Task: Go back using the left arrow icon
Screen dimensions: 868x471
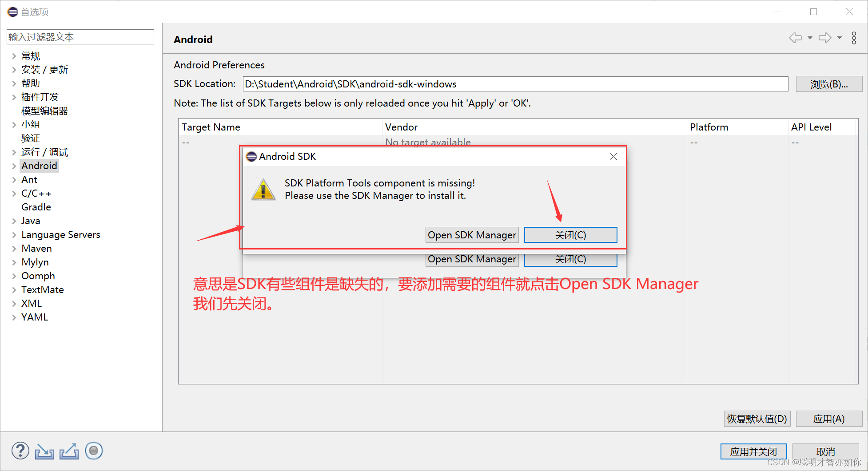Action: (x=795, y=38)
